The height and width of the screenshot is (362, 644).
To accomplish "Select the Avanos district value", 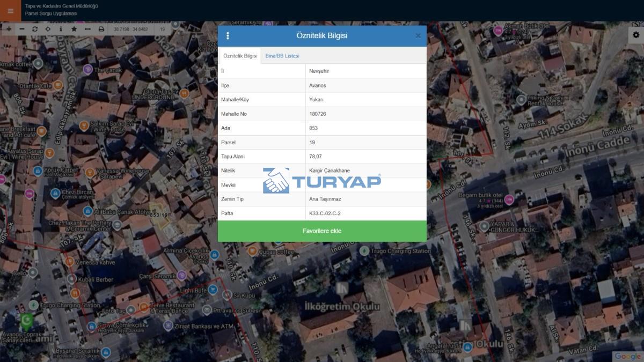I will click(x=366, y=85).
